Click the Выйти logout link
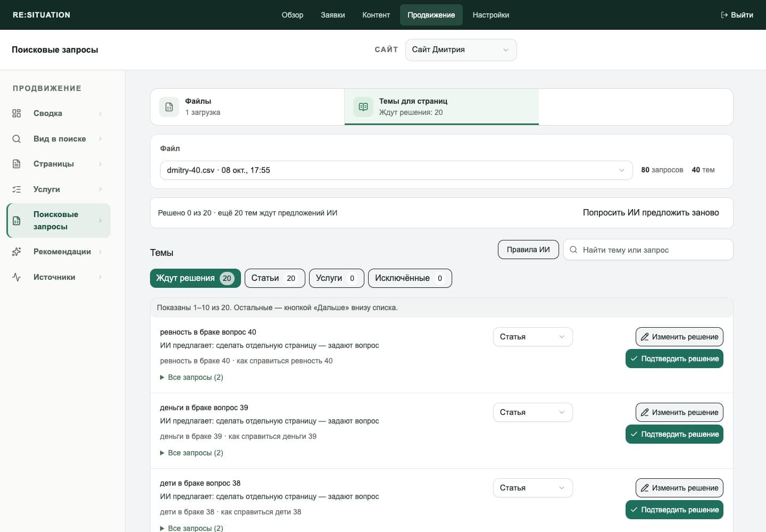The height and width of the screenshot is (532, 766). click(x=737, y=15)
